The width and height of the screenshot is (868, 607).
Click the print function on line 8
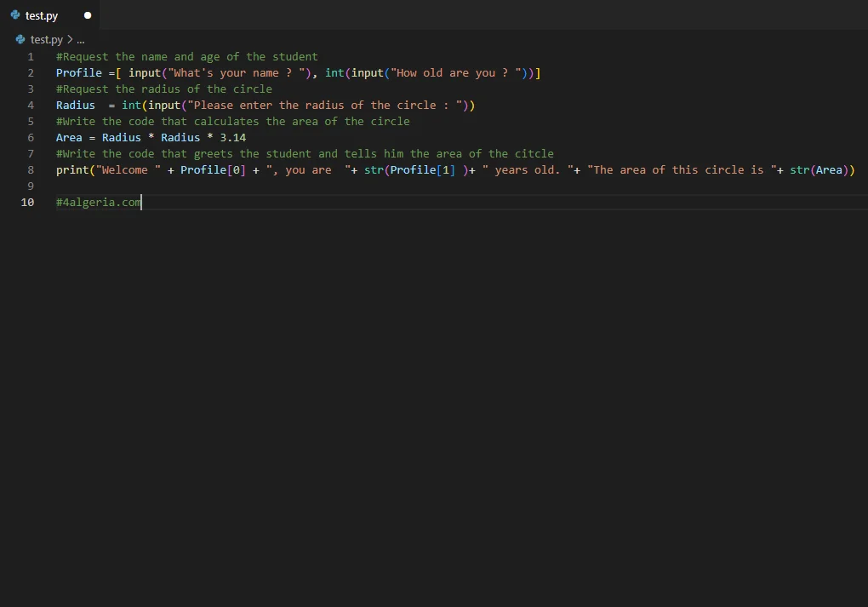(x=72, y=170)
